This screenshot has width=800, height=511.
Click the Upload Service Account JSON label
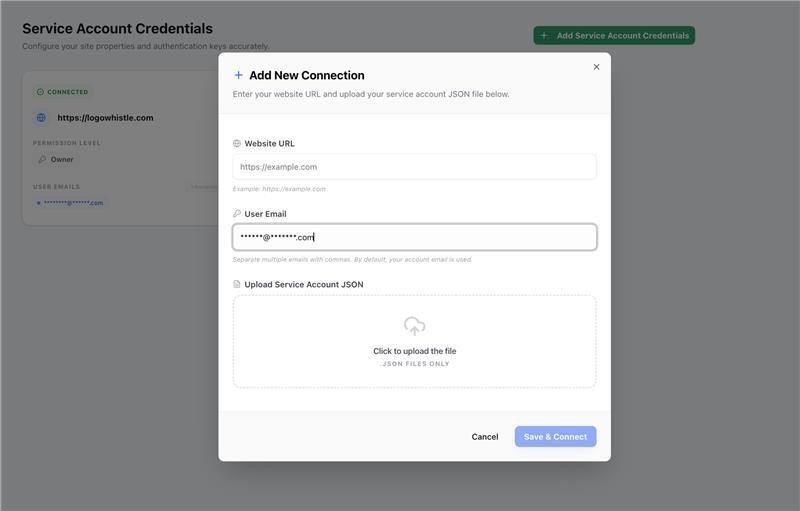[x=304, y=284]
